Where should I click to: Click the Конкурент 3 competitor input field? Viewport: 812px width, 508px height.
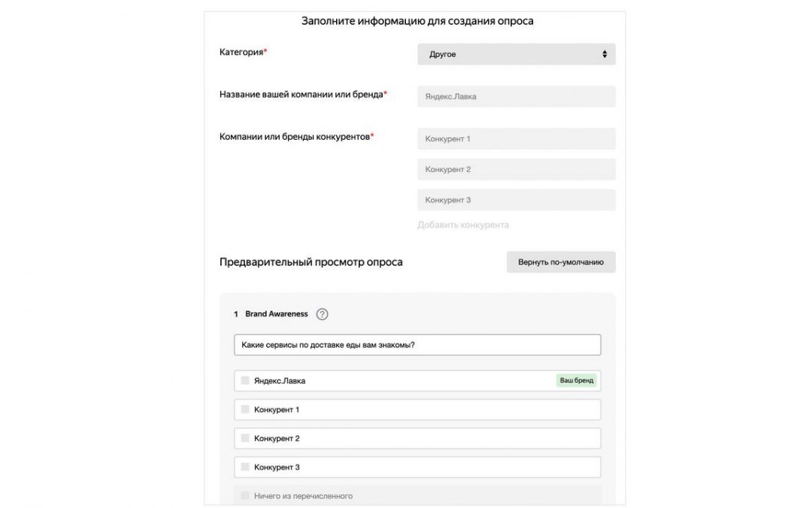[516, 199]
